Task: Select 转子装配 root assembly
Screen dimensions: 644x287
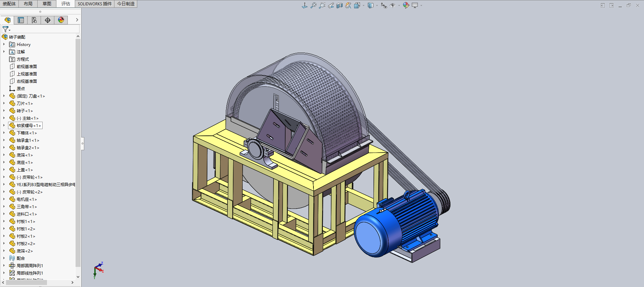Action: (17, 37)
